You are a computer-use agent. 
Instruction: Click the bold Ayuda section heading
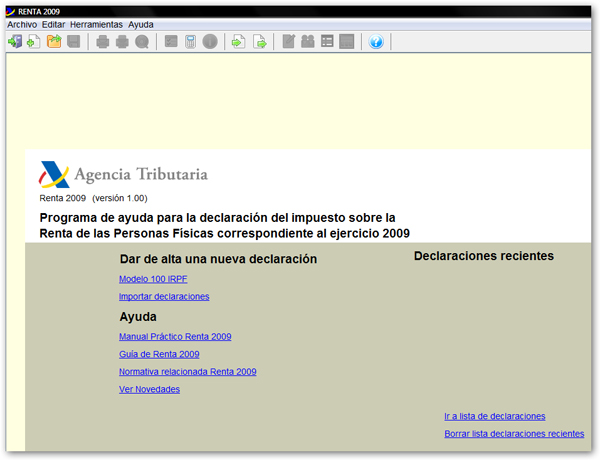[138, 317]
